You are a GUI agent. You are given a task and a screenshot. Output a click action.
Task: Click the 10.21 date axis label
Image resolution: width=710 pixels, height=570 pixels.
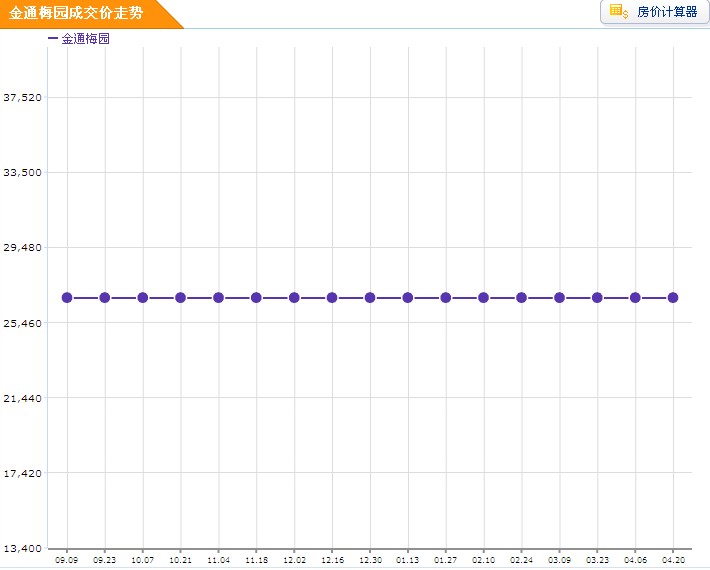(x=180, y=560)
